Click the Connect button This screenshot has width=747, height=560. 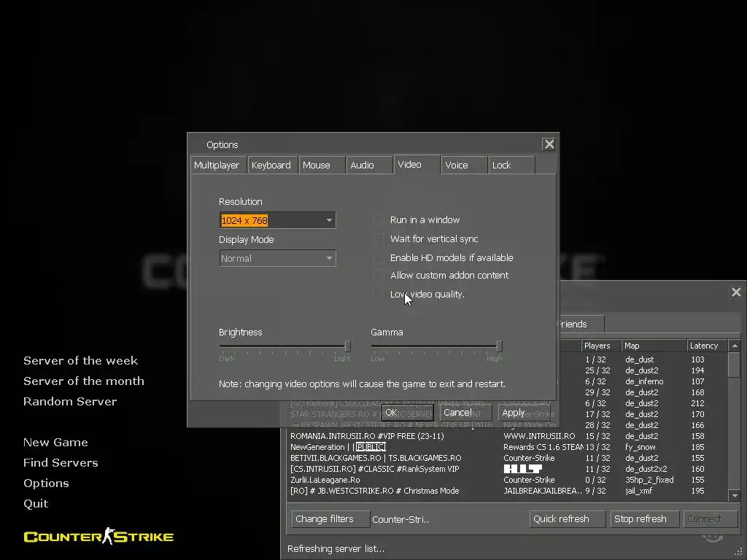pyautogui.click(x=711, y=519)
